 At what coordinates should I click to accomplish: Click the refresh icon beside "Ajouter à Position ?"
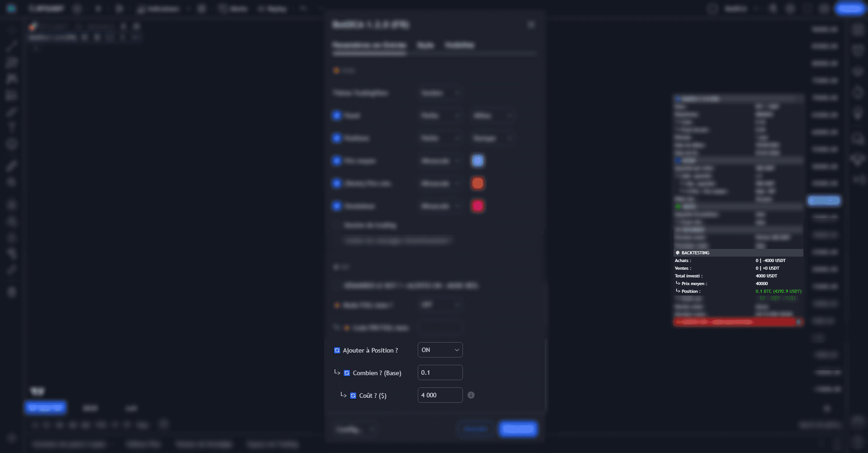(x=337, y=350)
